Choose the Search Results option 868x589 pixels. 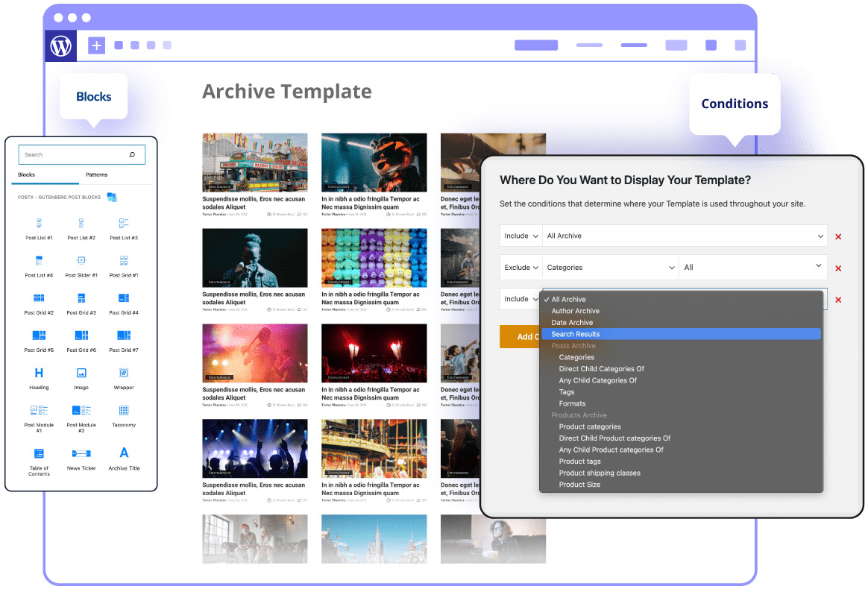point(681,334)
